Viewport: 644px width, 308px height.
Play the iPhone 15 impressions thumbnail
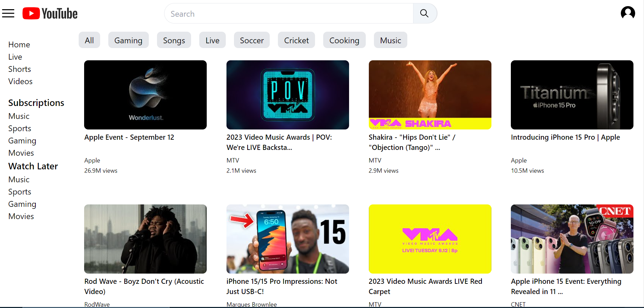click(x=288, y=239)
